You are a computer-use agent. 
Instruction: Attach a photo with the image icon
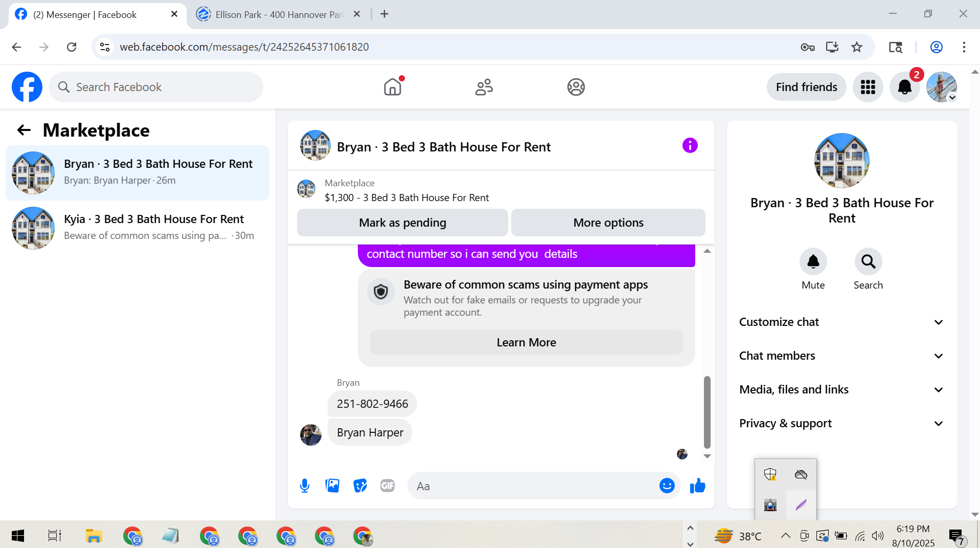332,486
